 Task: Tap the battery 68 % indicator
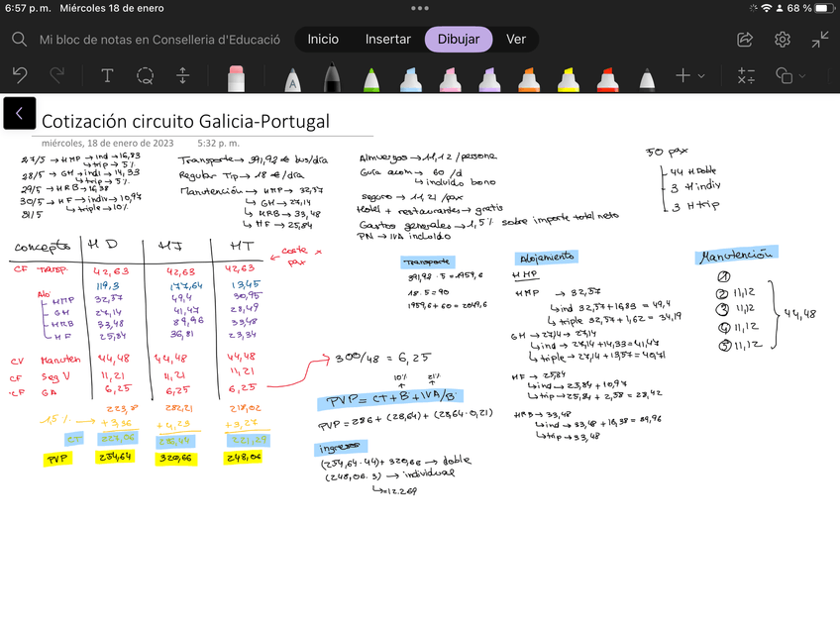click(808, 8)
